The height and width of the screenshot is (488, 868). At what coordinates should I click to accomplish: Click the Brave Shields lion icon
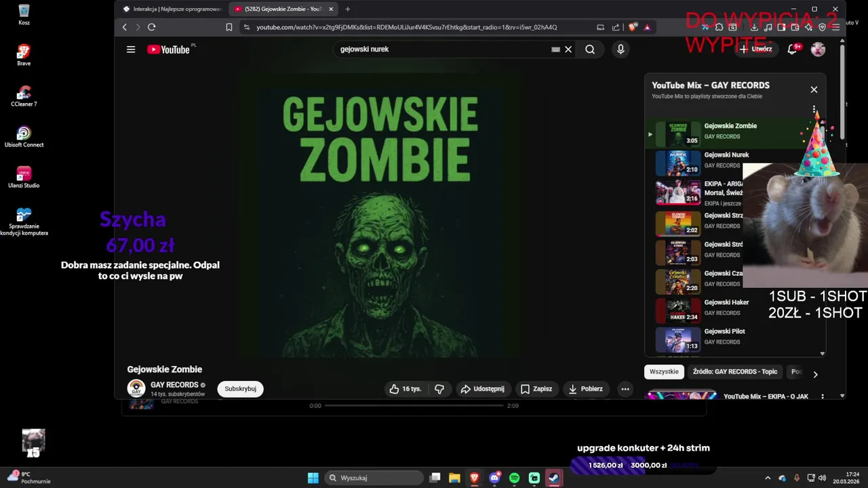point(633,27)
